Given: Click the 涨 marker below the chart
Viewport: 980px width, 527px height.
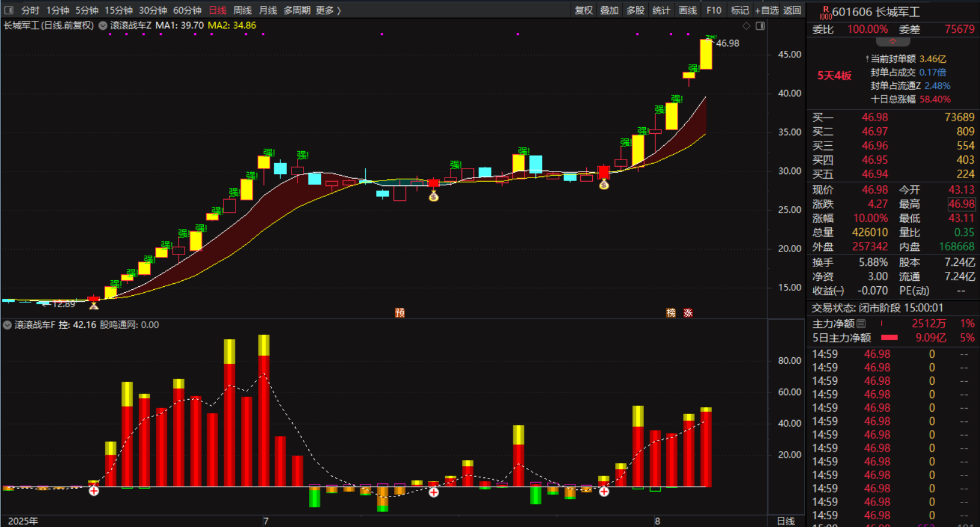Looking at the screenshot, I should coord(688,312).
